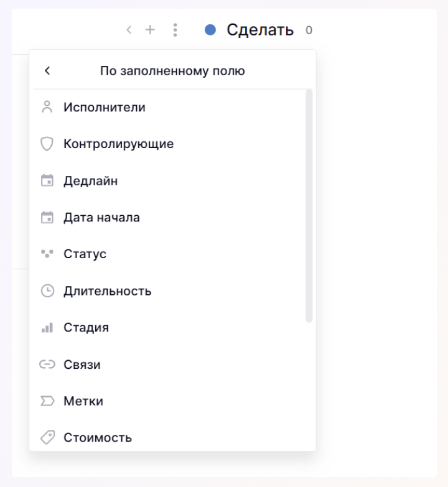Click the calendar icon beside Дедлайн

47,181
